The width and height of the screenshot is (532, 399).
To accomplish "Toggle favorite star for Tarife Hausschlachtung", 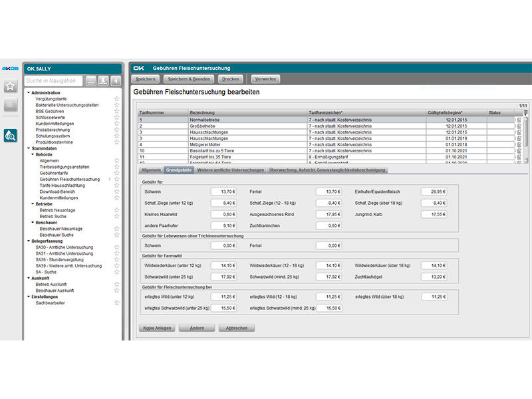I will click(117, 186).
